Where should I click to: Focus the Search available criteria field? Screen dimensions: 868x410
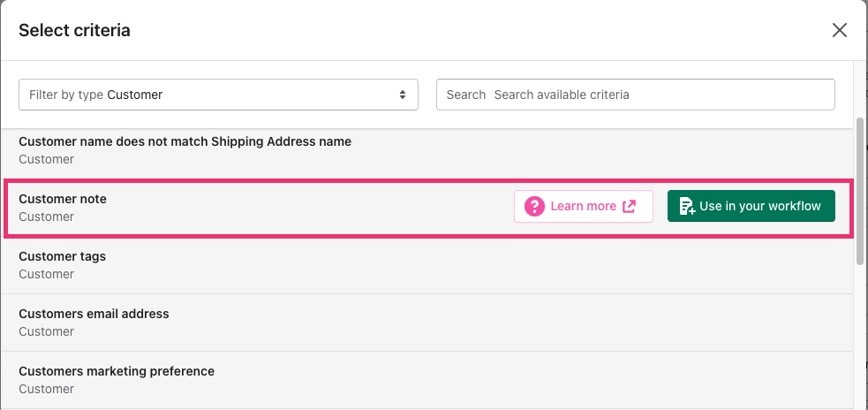[636, 95]
